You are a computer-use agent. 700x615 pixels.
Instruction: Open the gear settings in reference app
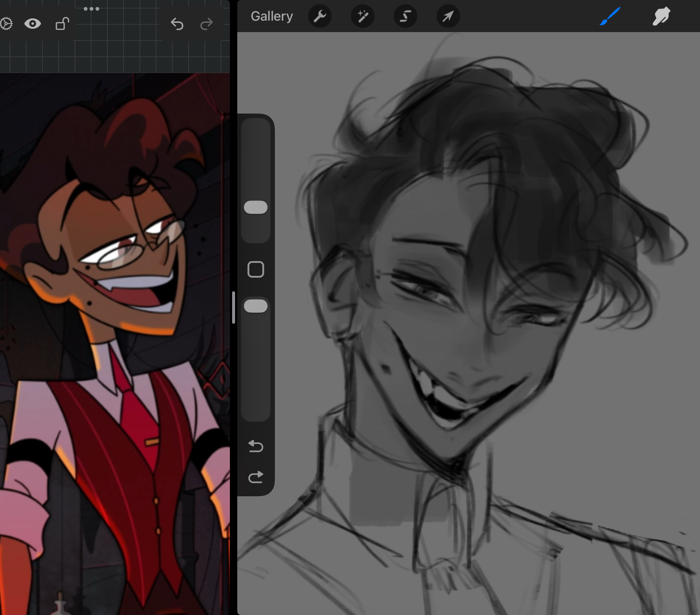pyautogui.click(x=6, y=24)
